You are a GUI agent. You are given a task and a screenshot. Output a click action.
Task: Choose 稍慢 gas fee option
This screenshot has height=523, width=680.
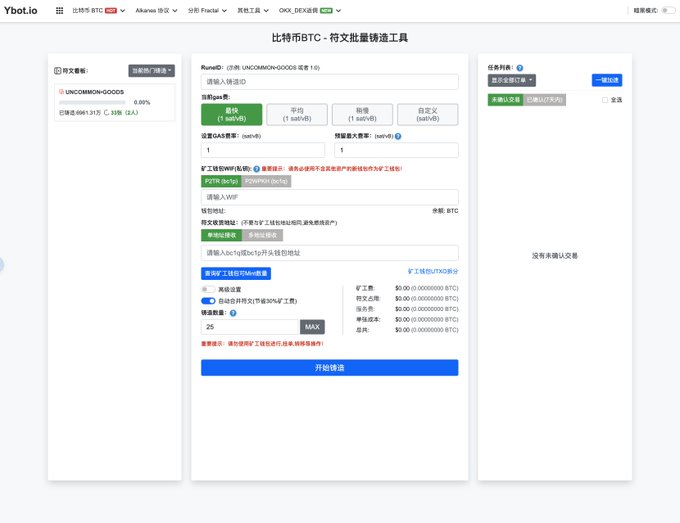click(x=363, y=114)
